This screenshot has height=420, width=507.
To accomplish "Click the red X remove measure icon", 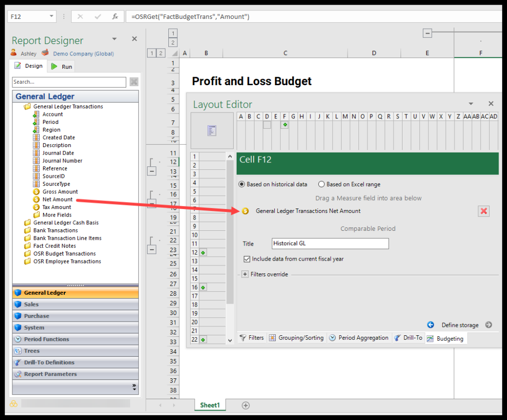I will coord(484,211).
